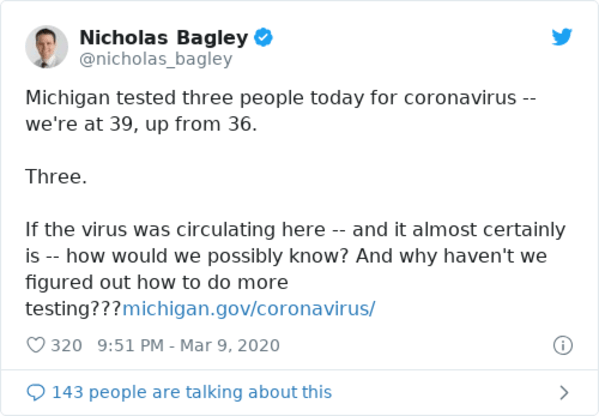The width and height of the screenshot is (599, 416).
Task: Like the tweet with the heart icon
Action: [36, 345]
